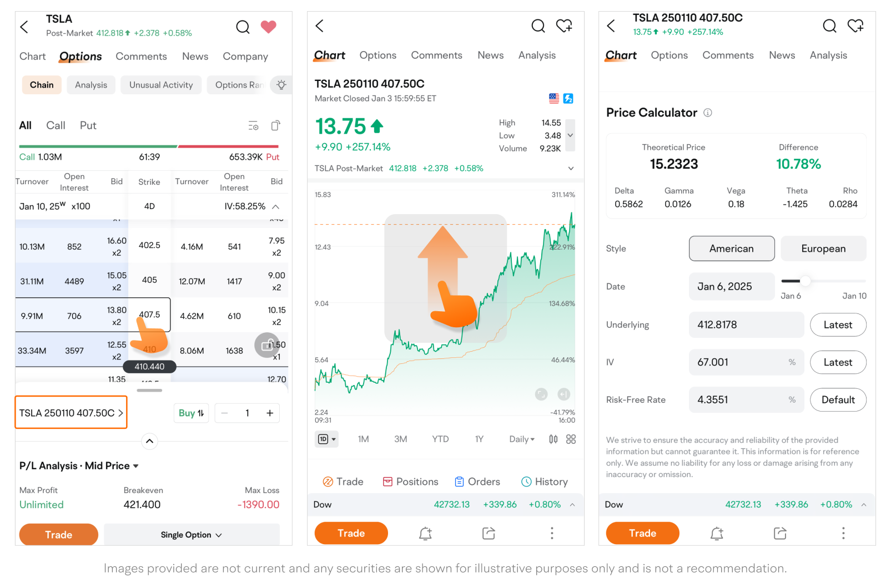The image size is (891, 588).
Task: Tap the search icon above Price Calculator
Action: (829, 26)
